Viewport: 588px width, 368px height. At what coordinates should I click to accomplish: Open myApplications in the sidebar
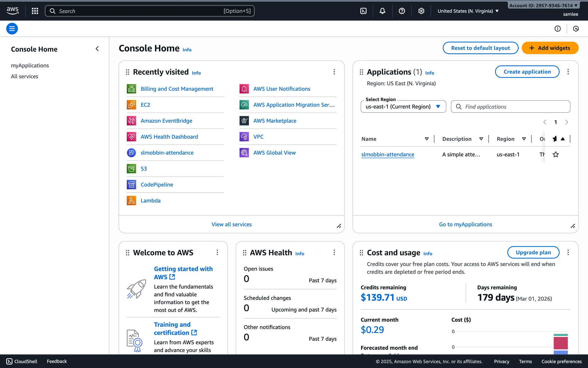(x=30, y=66)
